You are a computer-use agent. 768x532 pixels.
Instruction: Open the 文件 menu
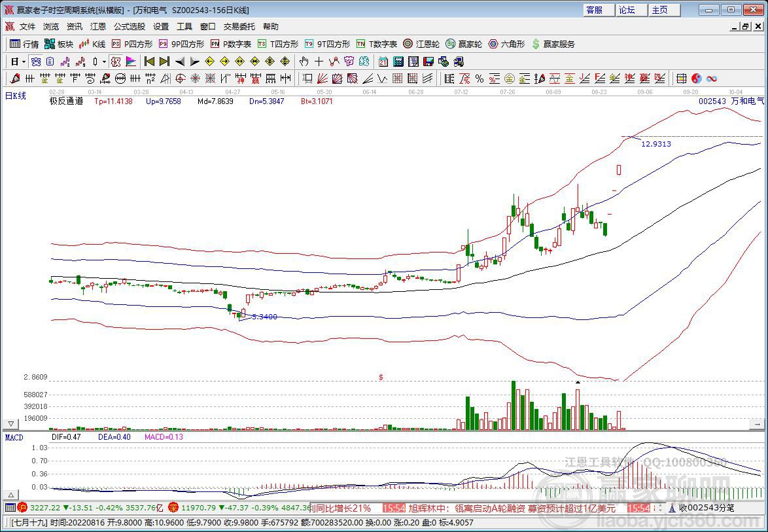[x=27, y=26]
